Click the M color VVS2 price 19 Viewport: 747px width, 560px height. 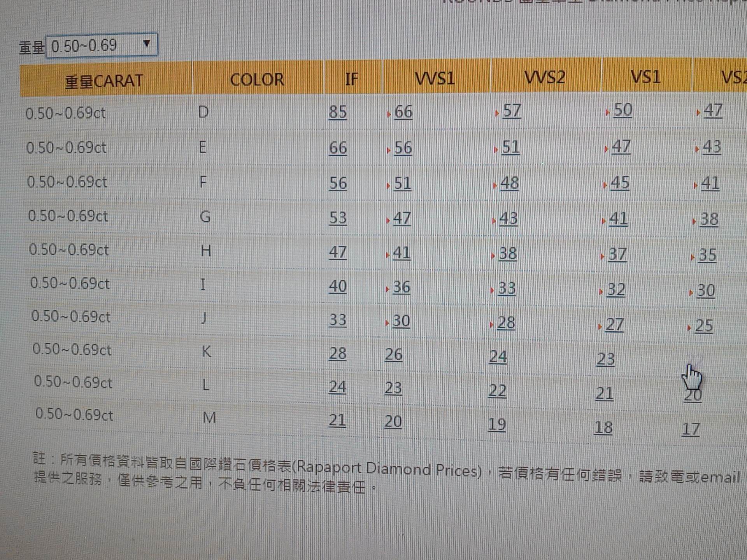click(497, 424)
